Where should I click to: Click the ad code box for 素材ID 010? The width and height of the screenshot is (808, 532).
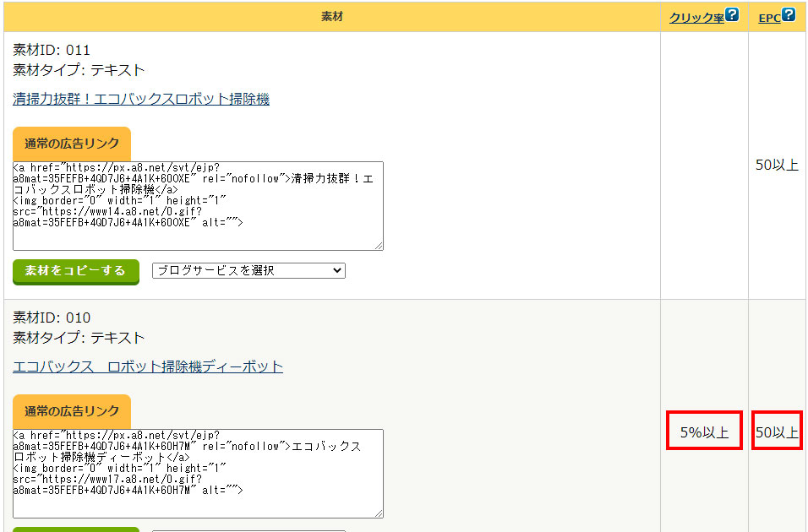click(x=198, y=474)
